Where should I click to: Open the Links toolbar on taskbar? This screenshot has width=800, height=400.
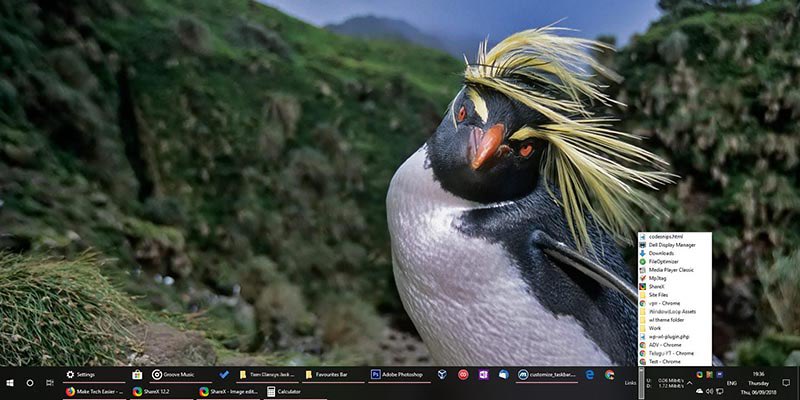coord(630,383)
